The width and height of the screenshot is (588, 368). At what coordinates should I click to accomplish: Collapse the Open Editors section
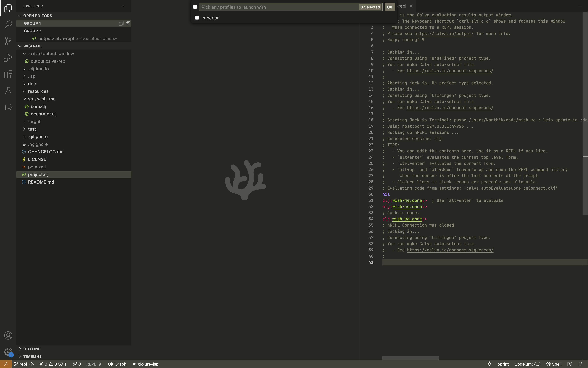[20, 16]
